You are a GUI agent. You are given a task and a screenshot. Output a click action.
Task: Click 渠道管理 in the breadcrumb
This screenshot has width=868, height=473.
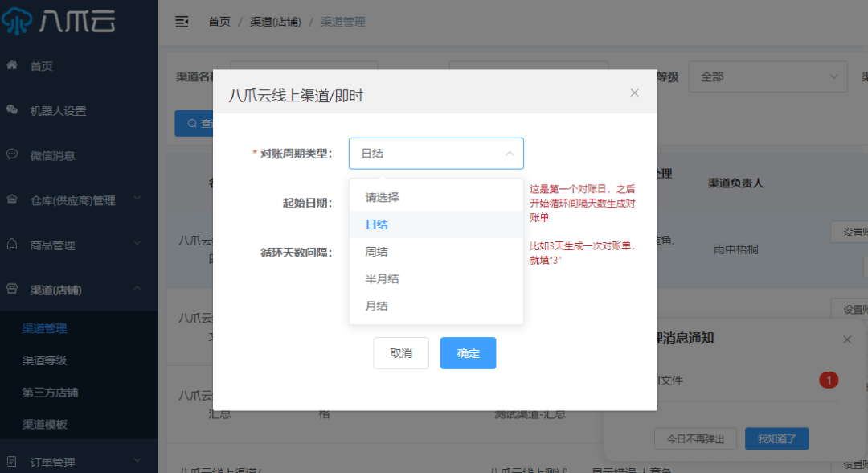342,22
